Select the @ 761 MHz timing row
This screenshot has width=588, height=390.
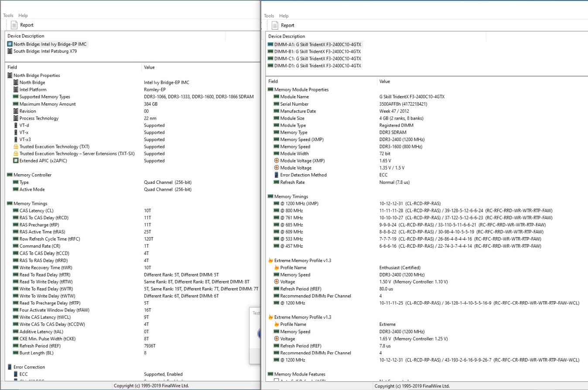coord(427,218)
